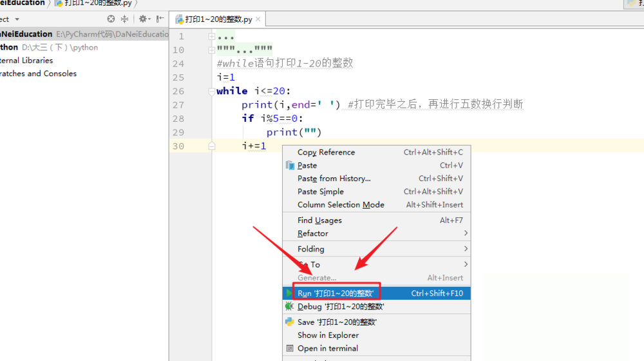Click 打印1~20的整数.py in breadcrumb bar
Image resolution: width=644 pixels, height=361 pixels.
pos(93,3)
